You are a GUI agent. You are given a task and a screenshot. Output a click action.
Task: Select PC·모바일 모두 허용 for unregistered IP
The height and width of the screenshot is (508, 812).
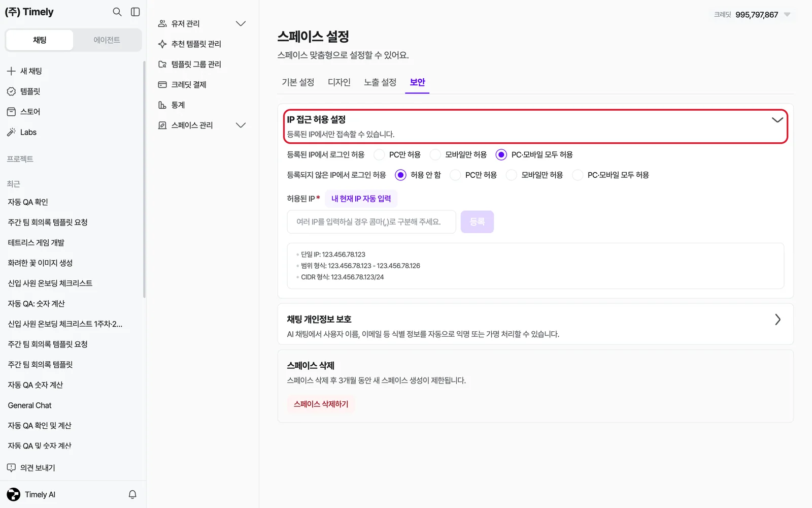pos(578,175)
